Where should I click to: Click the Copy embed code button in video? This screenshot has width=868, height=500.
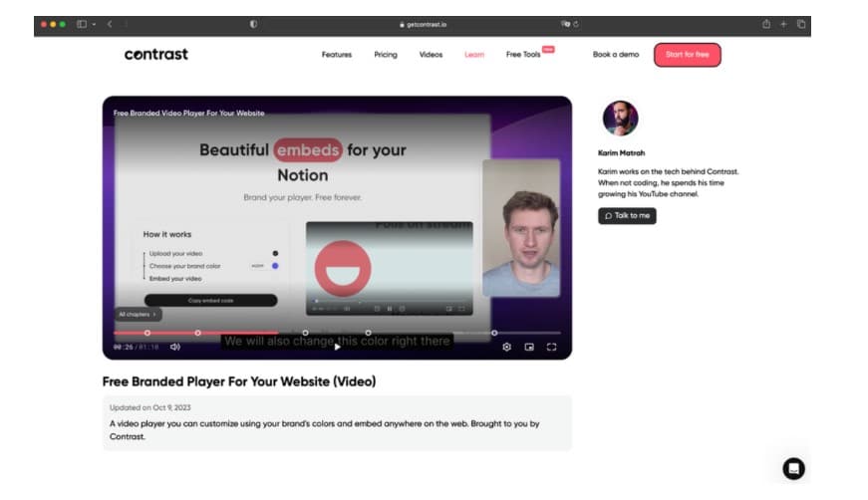pyautogui.click(x=211, y=301)
